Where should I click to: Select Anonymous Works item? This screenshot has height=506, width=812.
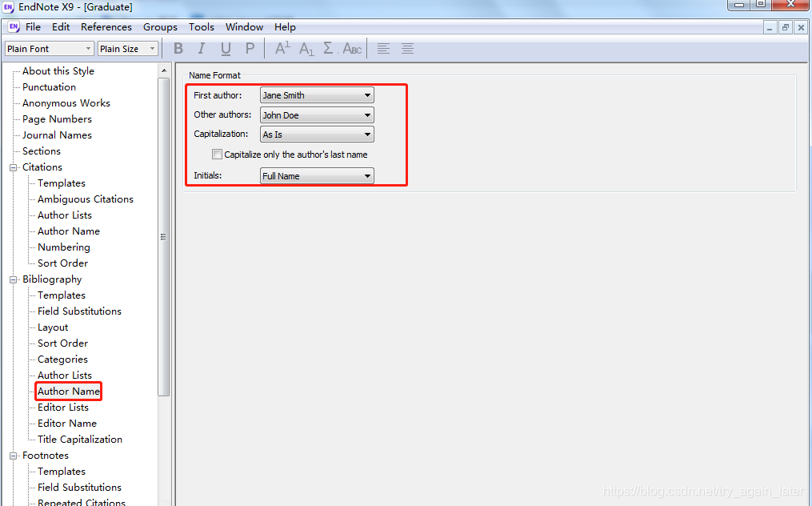[x=66, y=103]
